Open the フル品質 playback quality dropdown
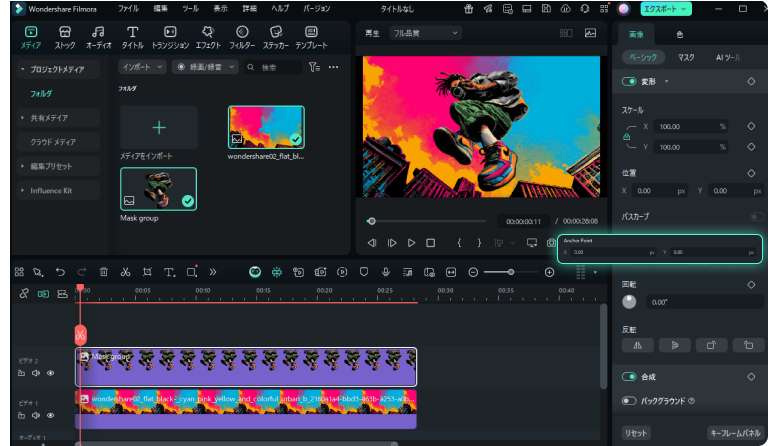The height and width of the screenshot is (446, 768). coord(425,33)
